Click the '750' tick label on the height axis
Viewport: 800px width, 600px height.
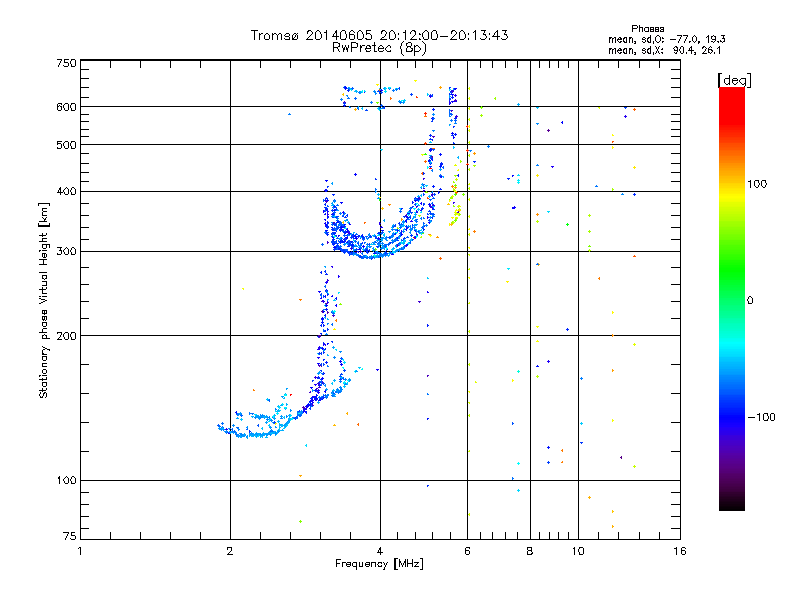tap(66, 63)
